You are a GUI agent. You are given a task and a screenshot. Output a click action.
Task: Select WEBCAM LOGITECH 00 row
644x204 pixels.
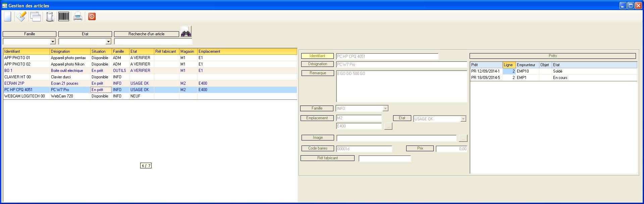pyautogui.click(x=150, y=96)
